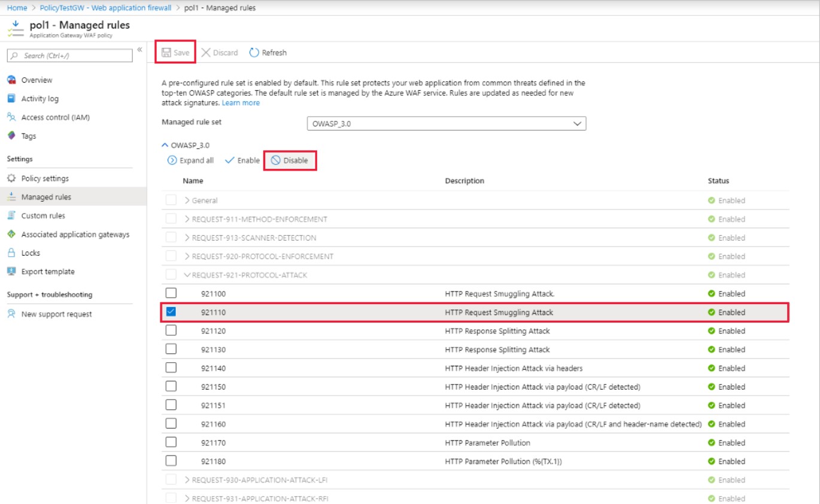Click the purple Tags icon
Viewport: 820px width, 504px height.
(11, 136)
